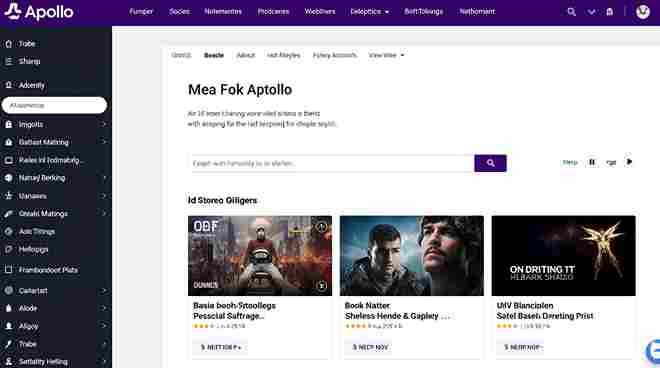
Task: Expand the Uanaens section
Action: (104, 196)
